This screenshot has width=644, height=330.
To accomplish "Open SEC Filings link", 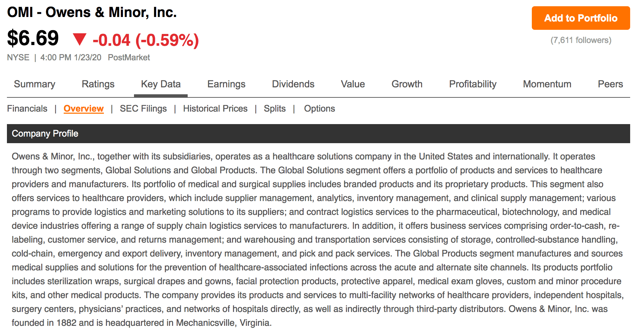I will click(143, 108).
